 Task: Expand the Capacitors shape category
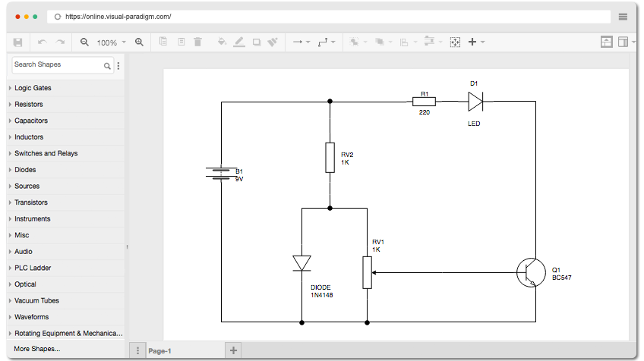(x=66, y=121)
